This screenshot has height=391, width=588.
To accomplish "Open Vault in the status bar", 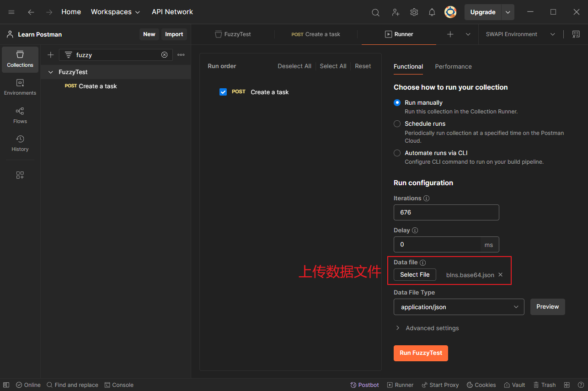I will pos(514,385).
